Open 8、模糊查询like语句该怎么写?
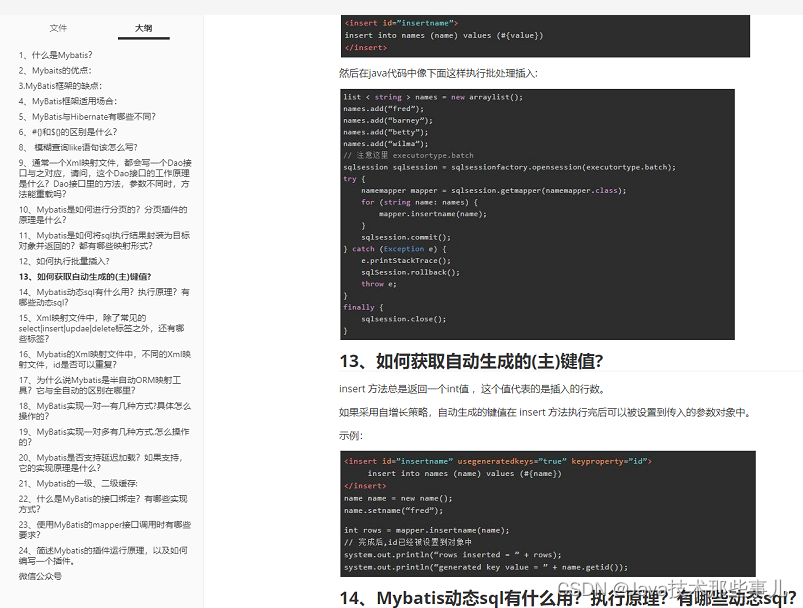The height and width of the screenshot is (608, 803). (x=78, y=148)
